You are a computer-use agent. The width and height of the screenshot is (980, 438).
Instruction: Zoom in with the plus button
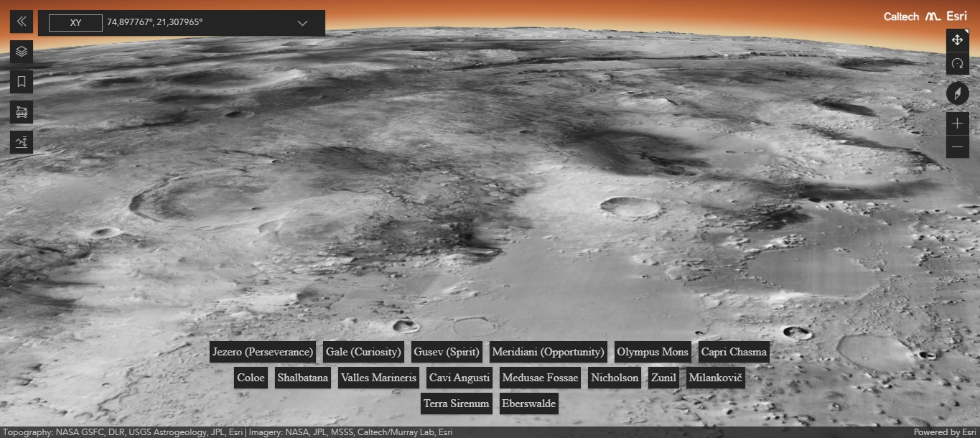tap(958, 124)
